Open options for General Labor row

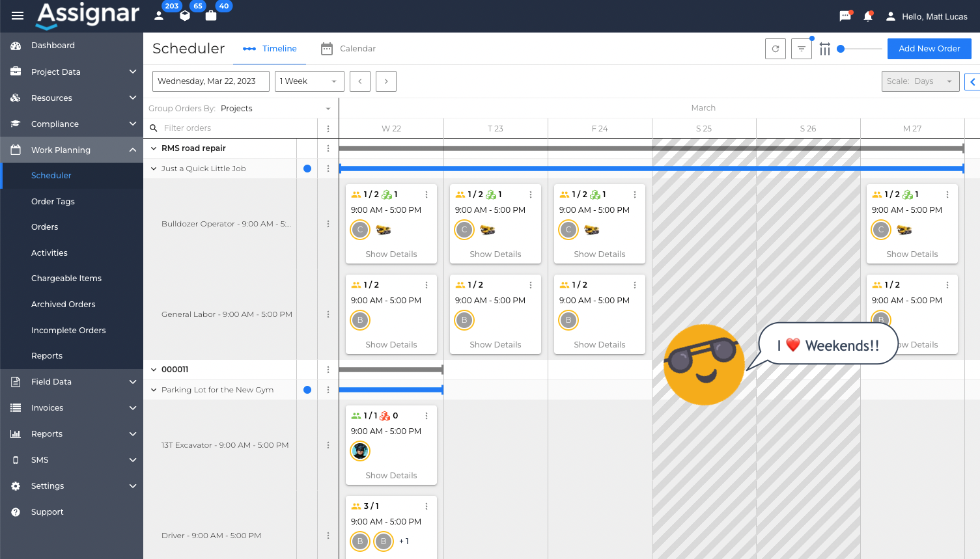(328, 314)
